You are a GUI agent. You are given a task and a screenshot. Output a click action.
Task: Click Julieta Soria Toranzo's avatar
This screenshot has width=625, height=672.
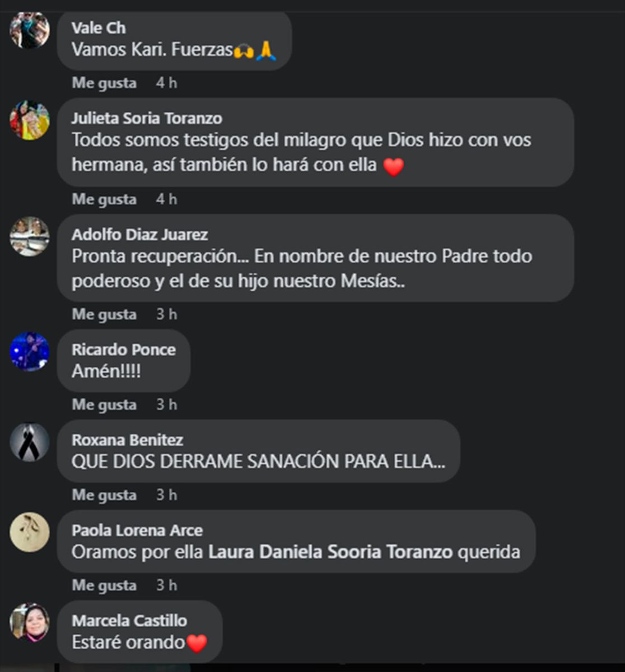click(30, 120)
